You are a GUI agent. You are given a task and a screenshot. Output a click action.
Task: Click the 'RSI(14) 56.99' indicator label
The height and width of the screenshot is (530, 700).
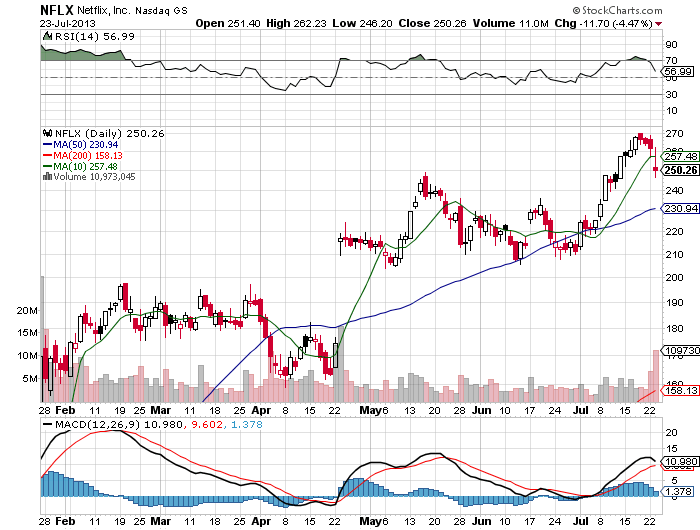click(95, 36)
